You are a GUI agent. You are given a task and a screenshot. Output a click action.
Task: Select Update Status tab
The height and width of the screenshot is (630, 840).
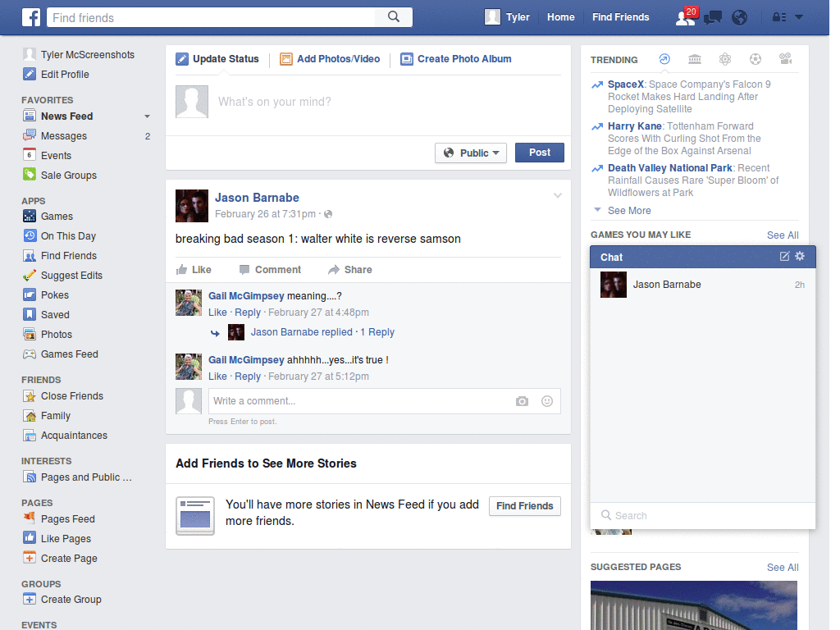(217, 59)
